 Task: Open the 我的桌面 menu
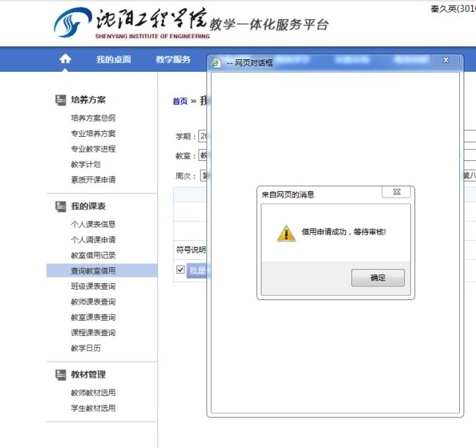[x=114, y=60]
